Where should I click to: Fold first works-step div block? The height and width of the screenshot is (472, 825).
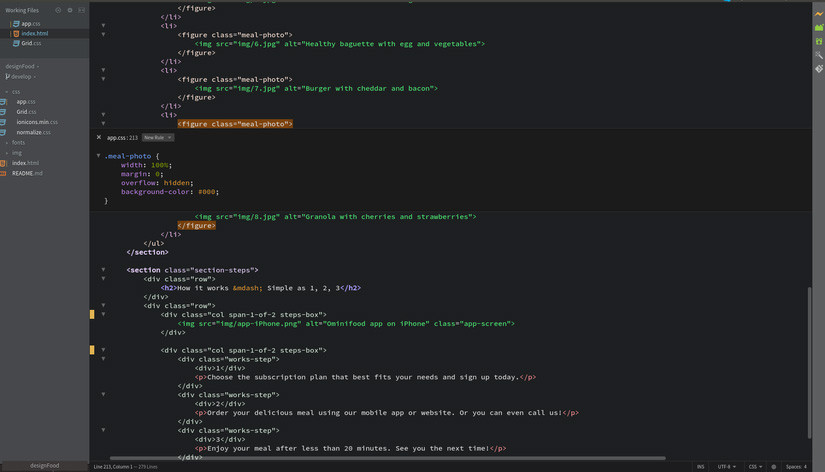(103, 359)
